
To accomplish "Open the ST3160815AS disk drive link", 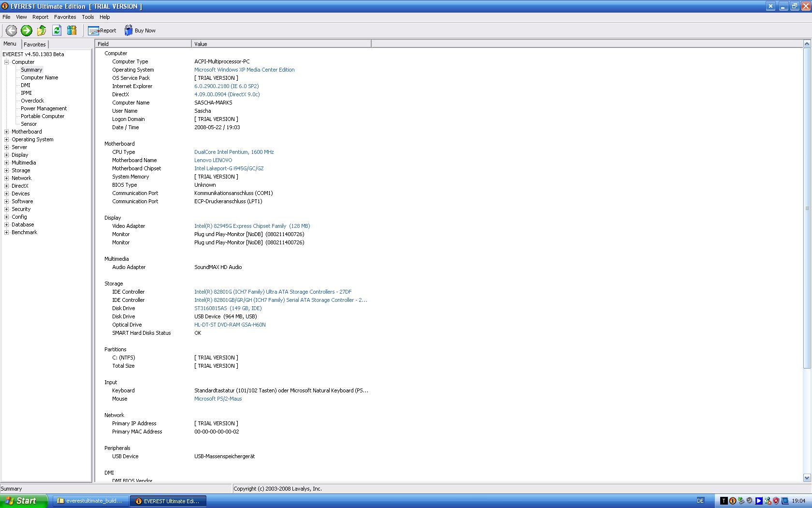I will 228,308.
